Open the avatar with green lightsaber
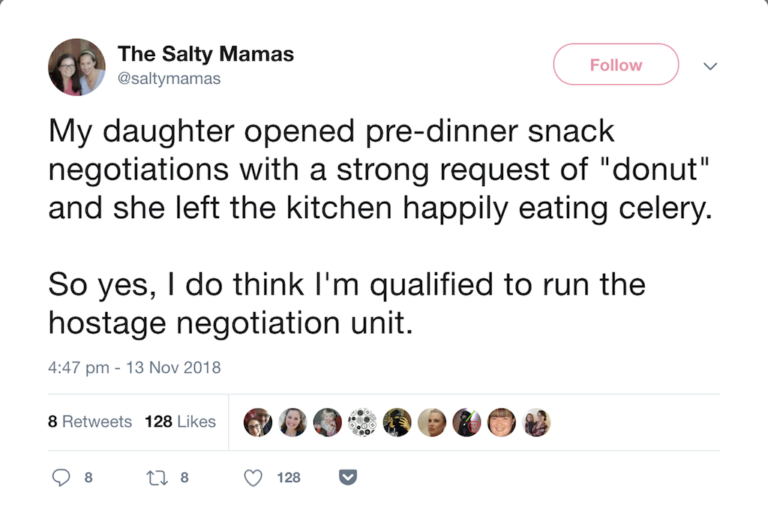The height and width of the screenshot is (516, 768). pyautogui.click(x=466, y=422)
